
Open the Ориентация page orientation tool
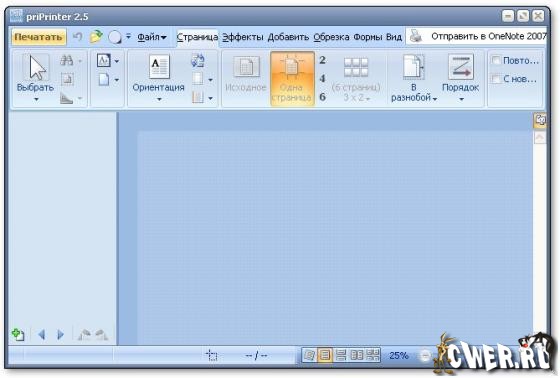click(x=159, y=78)
